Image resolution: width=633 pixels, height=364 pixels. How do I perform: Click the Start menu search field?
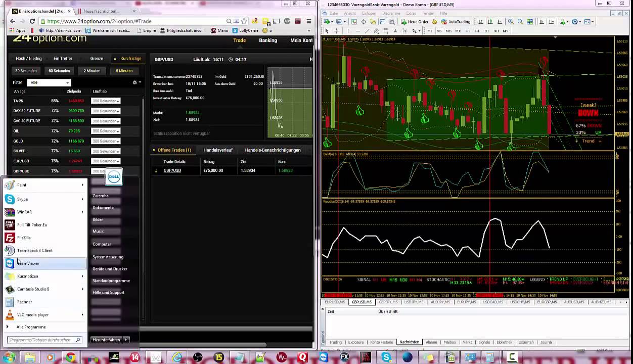point(44,340)
